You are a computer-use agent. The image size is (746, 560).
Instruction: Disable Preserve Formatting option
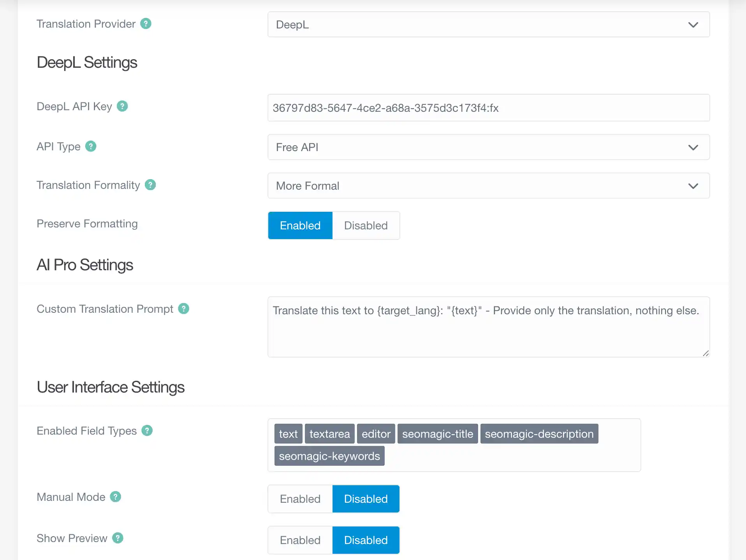click(x=366, y=225)
